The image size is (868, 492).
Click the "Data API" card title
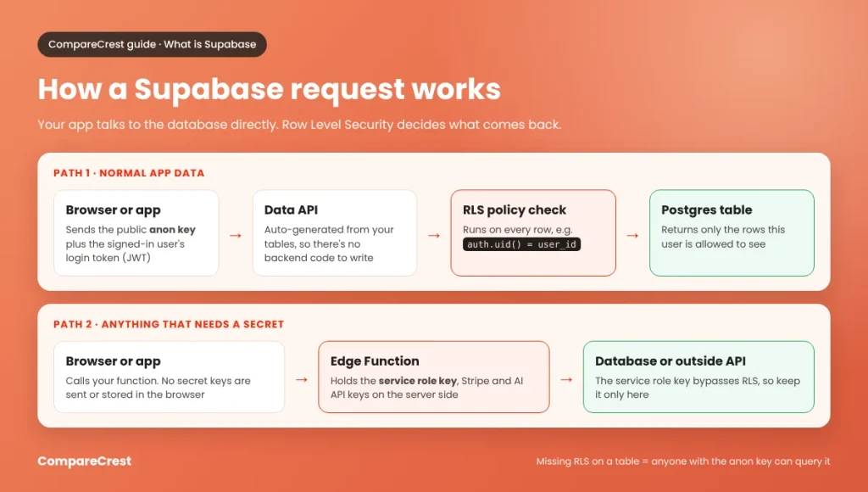(291, 210)
